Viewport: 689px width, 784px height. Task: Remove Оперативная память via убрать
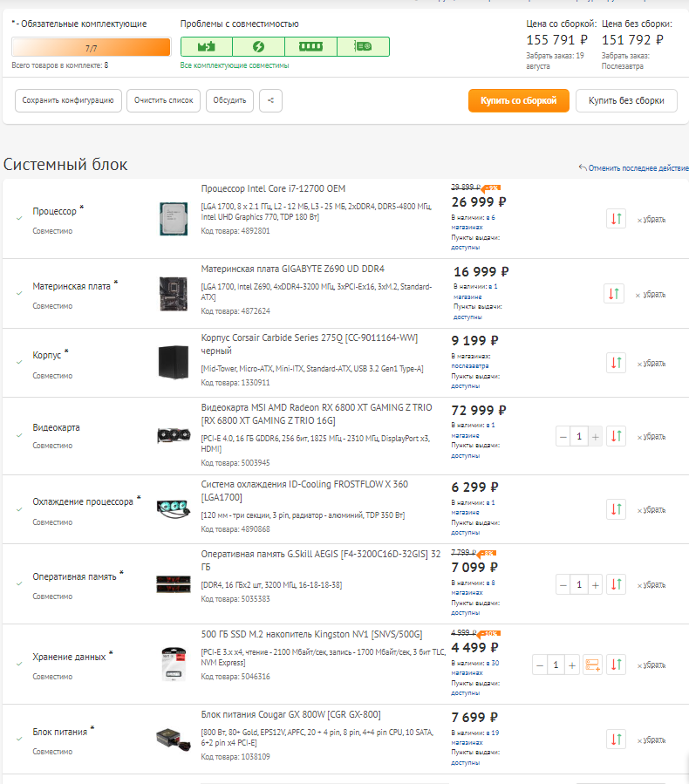(651, 584)
